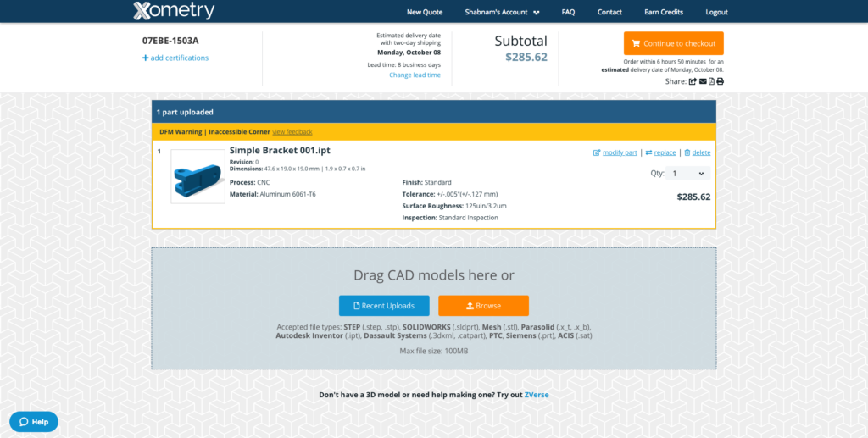Click add certifications link

coord(175,58)
